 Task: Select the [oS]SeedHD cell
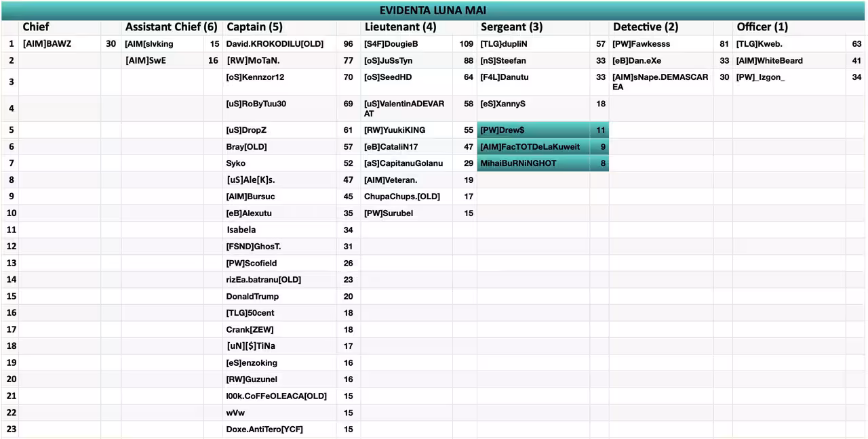click(407, 82)
